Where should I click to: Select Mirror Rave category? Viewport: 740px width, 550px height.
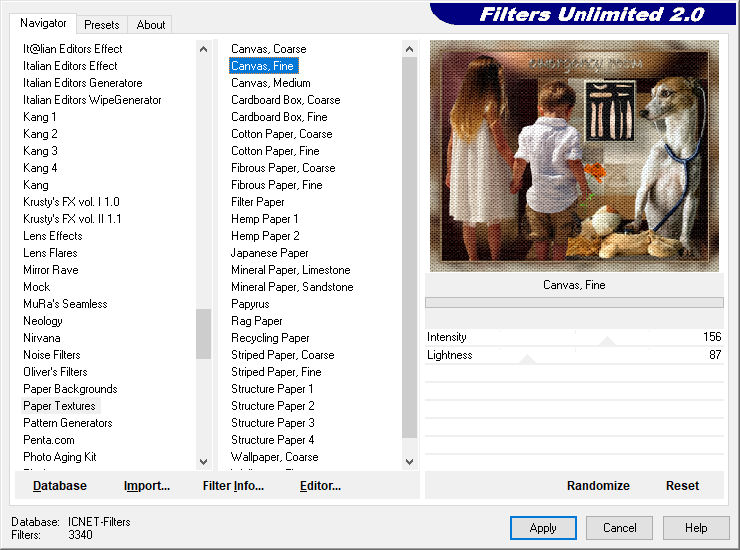(x=50, y=270)
